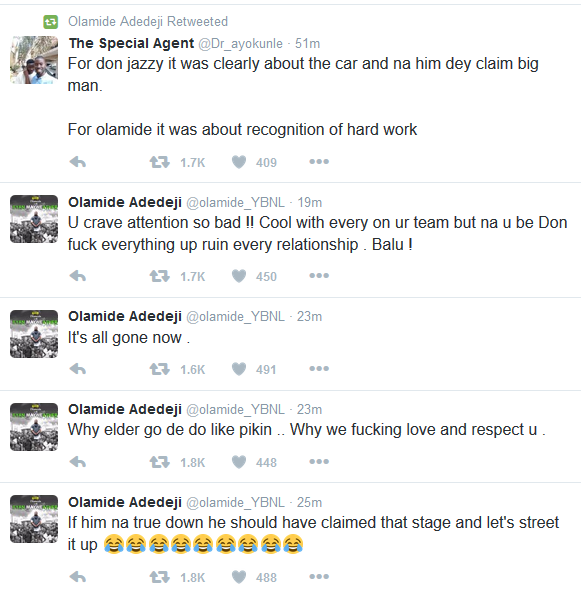
Task: Open The Special Agent display name
Action: 131,43
